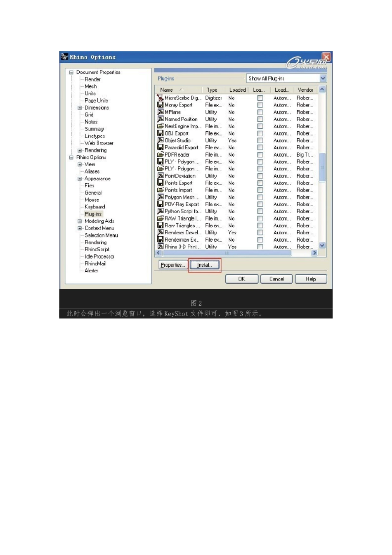This screenshot has width=392, height=555.
Task: Click the MPlane plug-in icon
Action: tap(160, 112)
